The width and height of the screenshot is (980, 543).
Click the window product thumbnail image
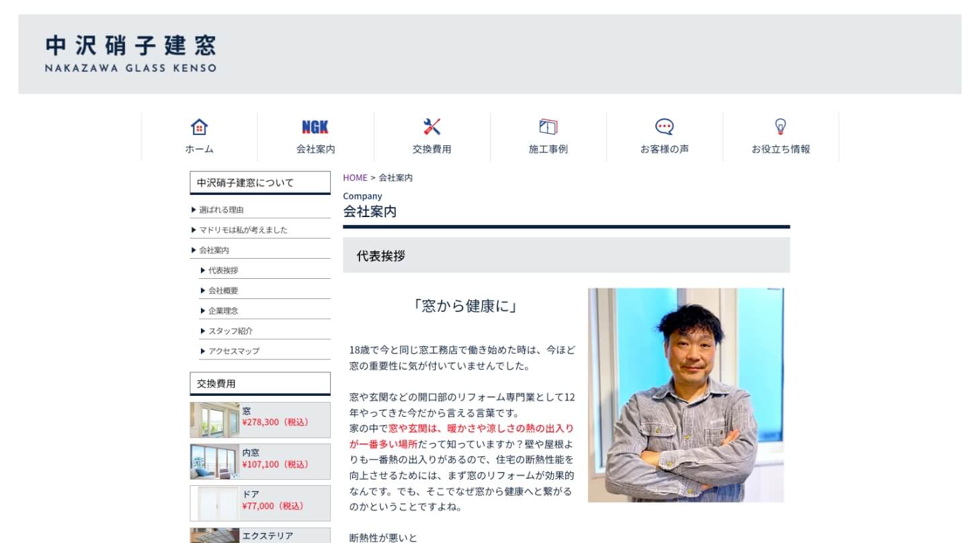pyautogui.click(x=214, y=420)
